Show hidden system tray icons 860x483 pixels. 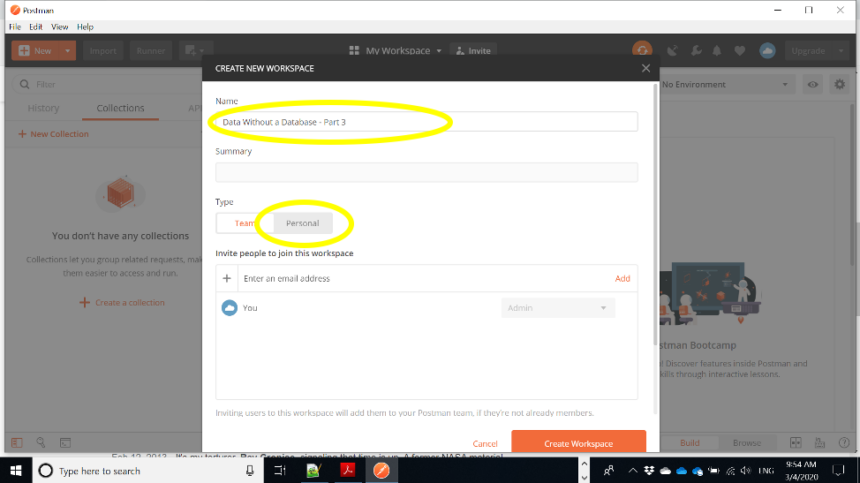(x=632, y=470)
